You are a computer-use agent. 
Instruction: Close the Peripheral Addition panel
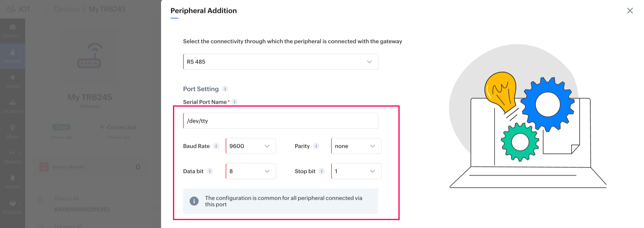point(630,11)
